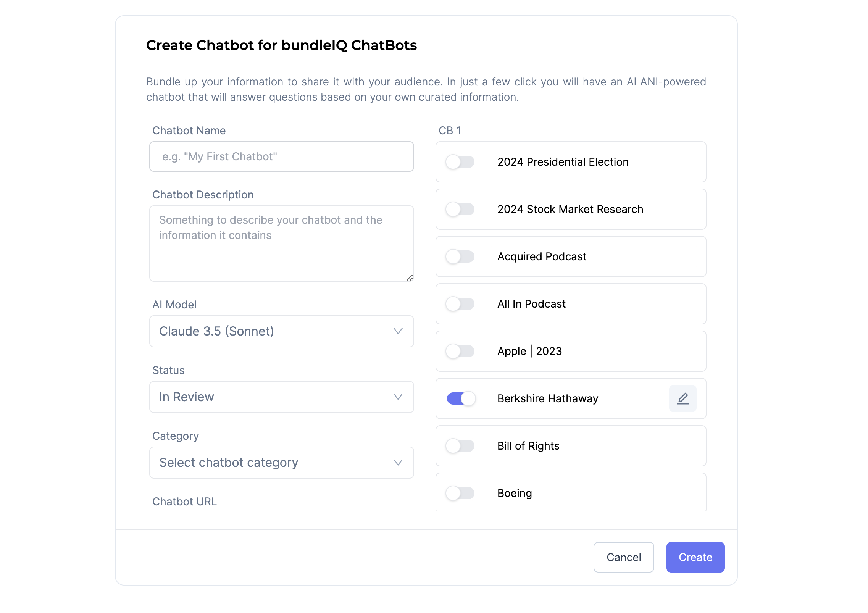The image size is (868, 613).
Task: Click the edit pencil icon for Berkshire Hathaway
Action: pos(682,398)
